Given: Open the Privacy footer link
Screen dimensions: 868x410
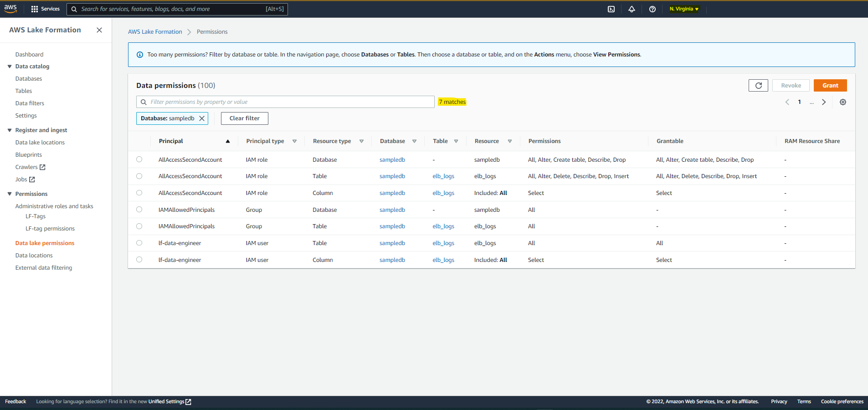Looking at the screenshot, I should tap(779, 401).
